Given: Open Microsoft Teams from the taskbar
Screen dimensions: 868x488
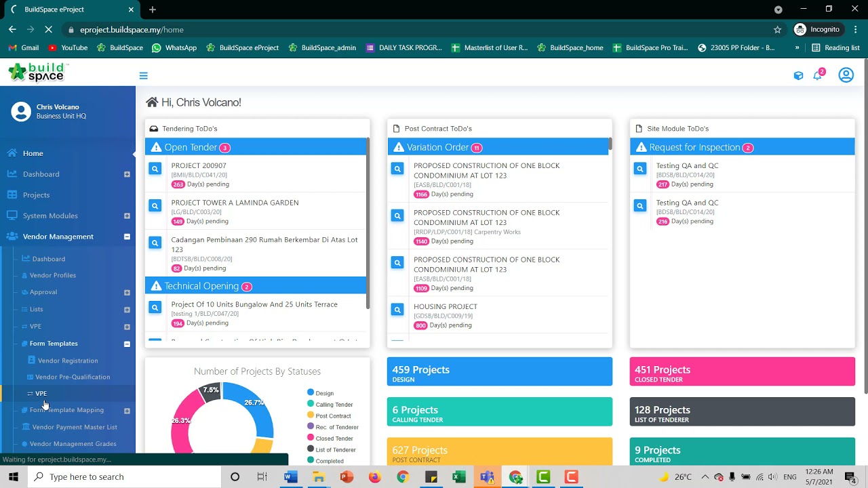Looking at the screenshot, I should (487, 477).
